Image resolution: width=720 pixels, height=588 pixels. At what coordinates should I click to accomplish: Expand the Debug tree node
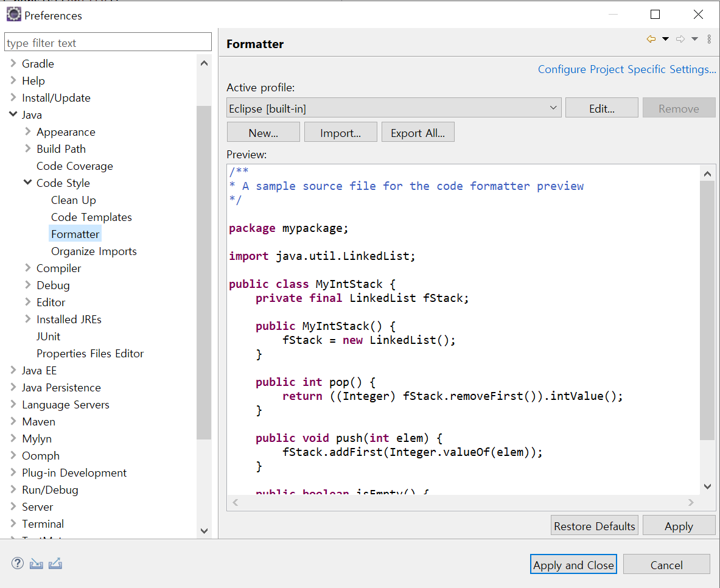[x=28, y=285]
